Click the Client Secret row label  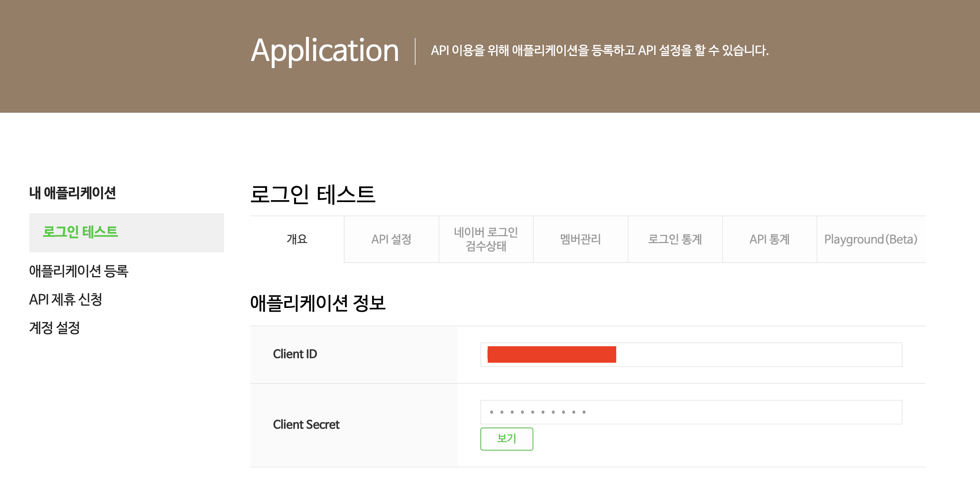[306, 425]
